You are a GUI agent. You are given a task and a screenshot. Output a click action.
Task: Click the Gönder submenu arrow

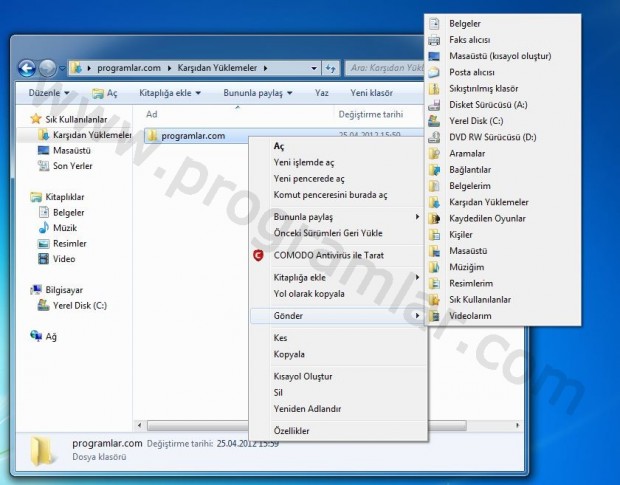pyautogui.click(x=417, y=315)
